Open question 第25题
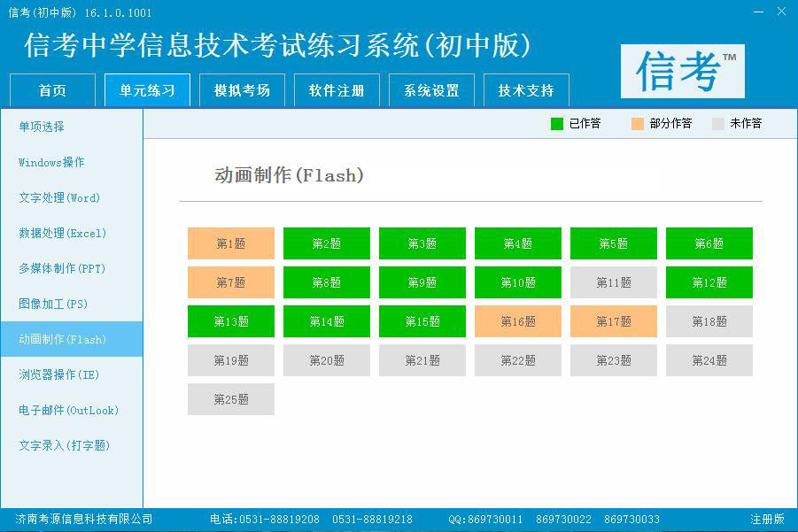This screenshot has width=798, height=532. click(230, 399)
